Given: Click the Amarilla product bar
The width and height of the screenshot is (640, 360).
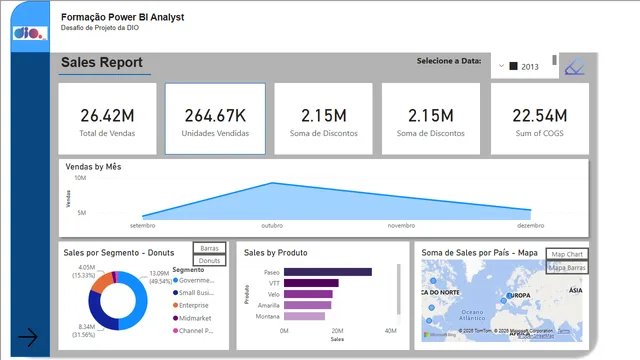Looking at the screenshot, I should click(307, 305).
